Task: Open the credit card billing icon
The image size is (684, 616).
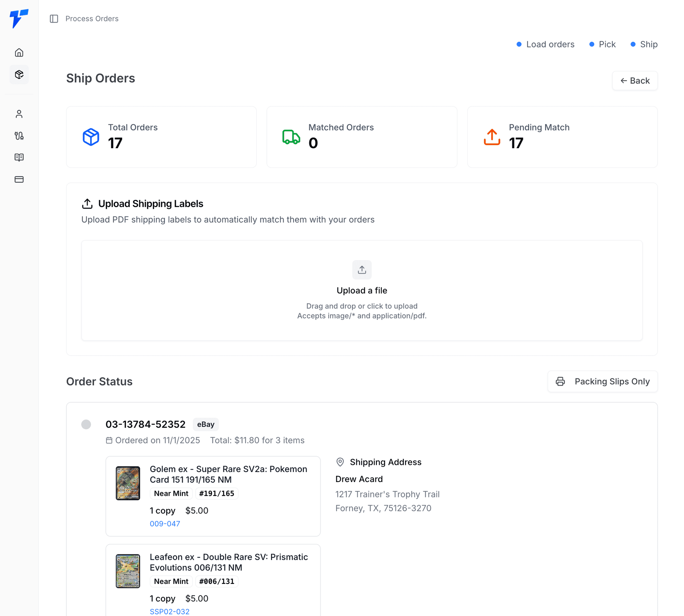Action: [x=19, y=179]
